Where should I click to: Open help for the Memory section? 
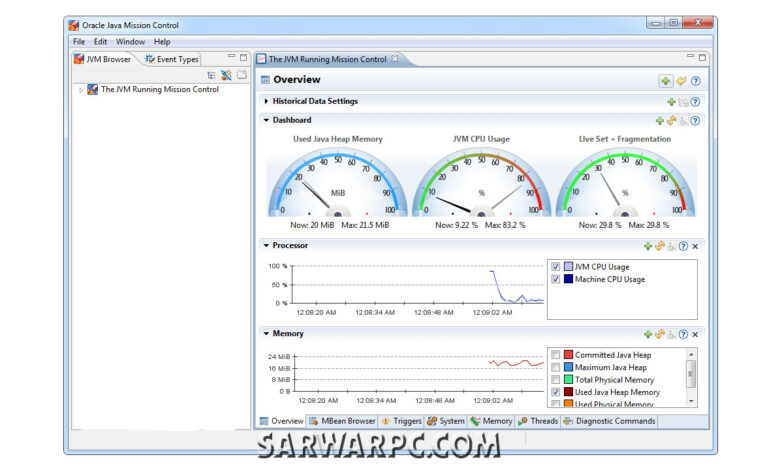click(x=683, y=334)
